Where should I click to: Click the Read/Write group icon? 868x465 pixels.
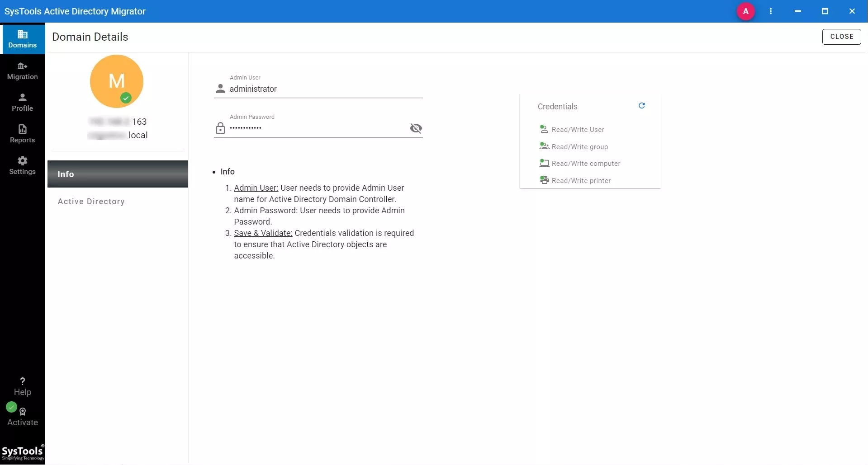click(x=544, y=146)
